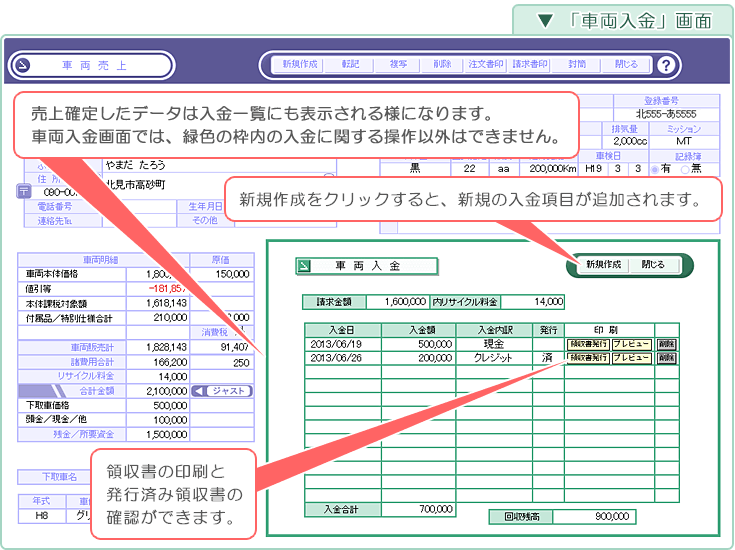
Task: Click the 本体課税対象額 value 1,618,143
Action: click(x=158, y=303)
